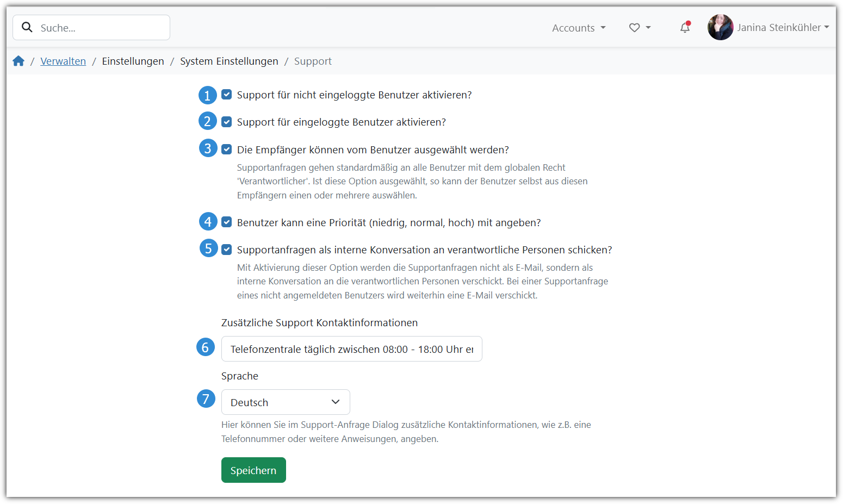Open the Janina Steinkühler user menu
This screenshot has height=504, width=843.
(x=783, y=28)
